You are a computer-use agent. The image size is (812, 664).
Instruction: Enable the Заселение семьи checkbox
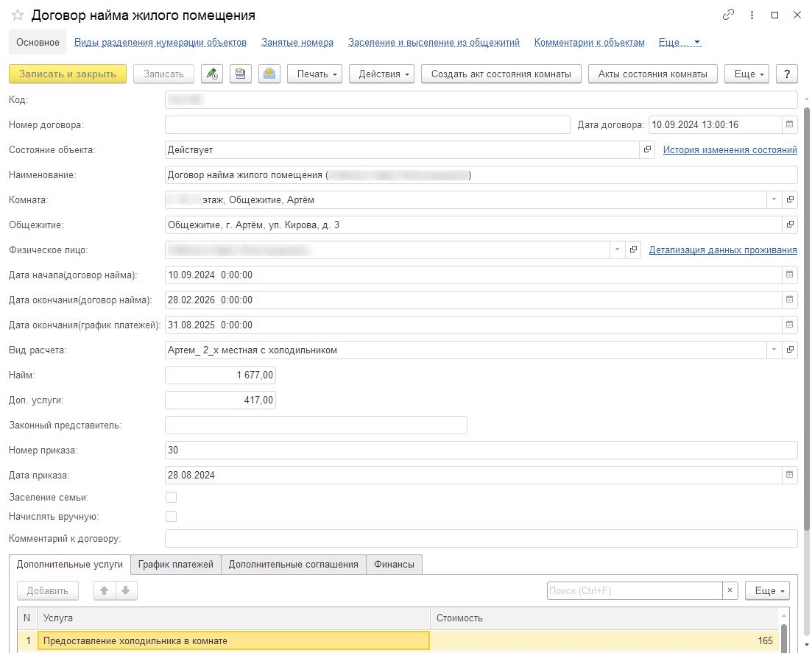172,498
